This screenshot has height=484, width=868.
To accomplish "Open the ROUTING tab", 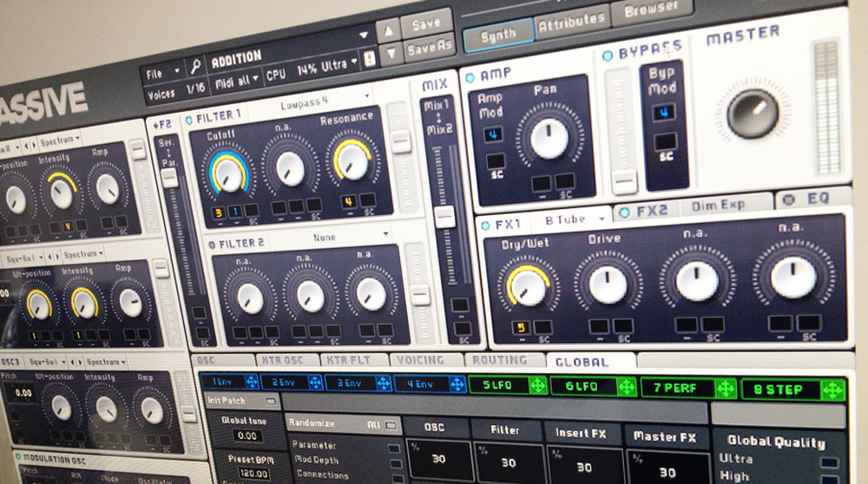I will [x=502, y=361].
